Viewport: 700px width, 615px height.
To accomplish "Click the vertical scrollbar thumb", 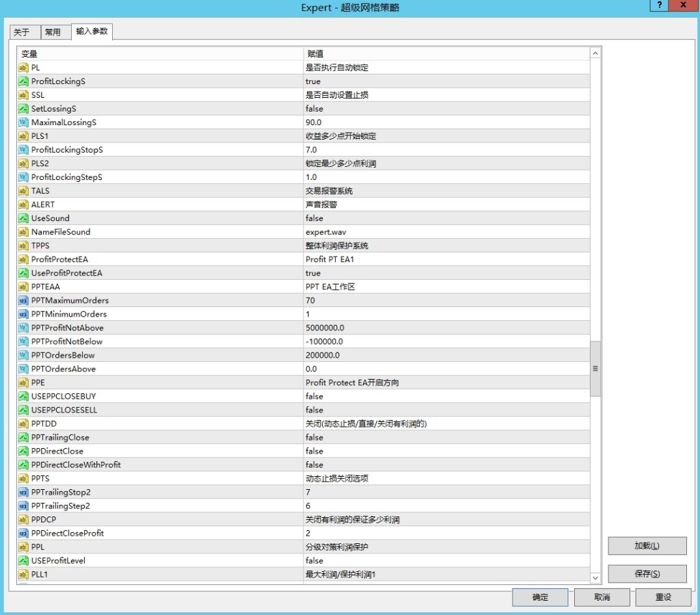I will click(x=595, y=368).
